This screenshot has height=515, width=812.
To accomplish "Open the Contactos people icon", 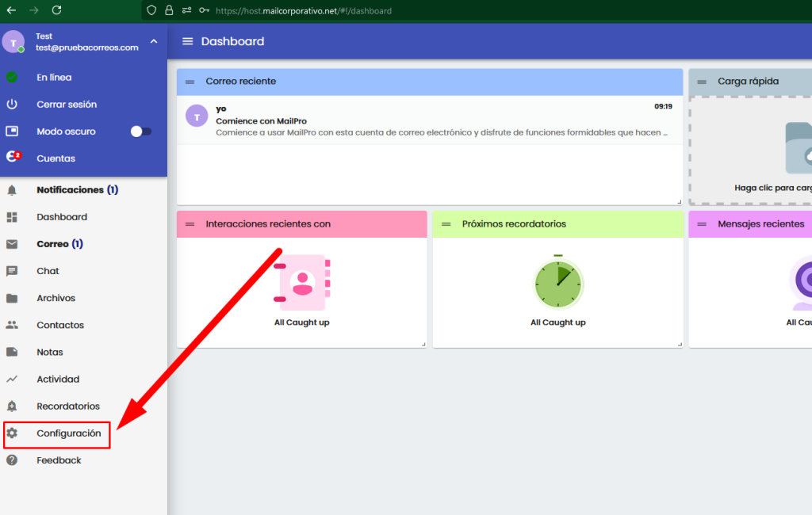I will 12,325.
